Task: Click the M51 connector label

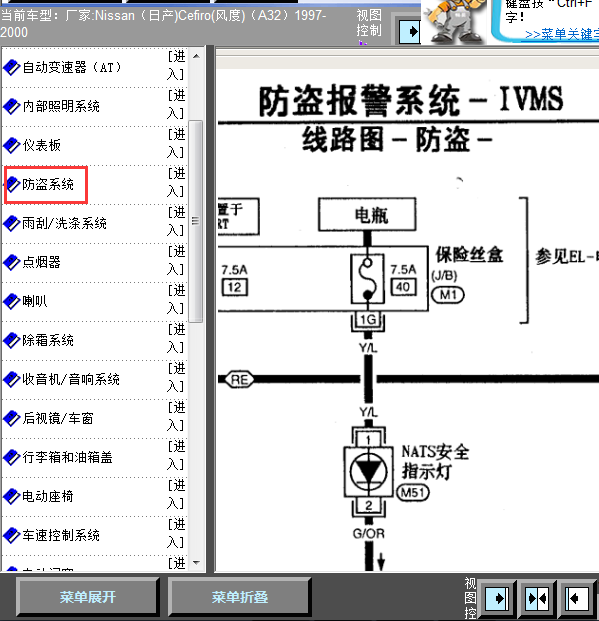Action: (413, 493)
